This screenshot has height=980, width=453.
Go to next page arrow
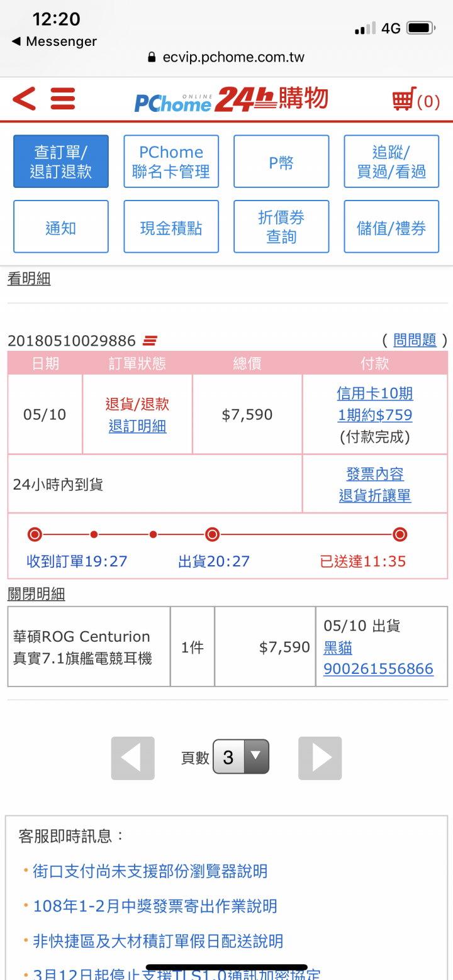(320, 758)
